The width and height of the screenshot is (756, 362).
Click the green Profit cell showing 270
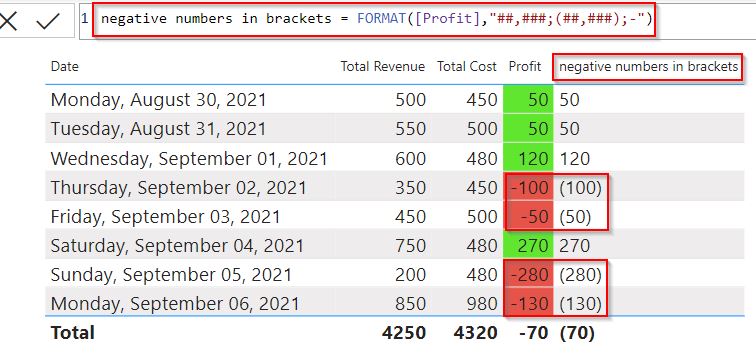528,246
